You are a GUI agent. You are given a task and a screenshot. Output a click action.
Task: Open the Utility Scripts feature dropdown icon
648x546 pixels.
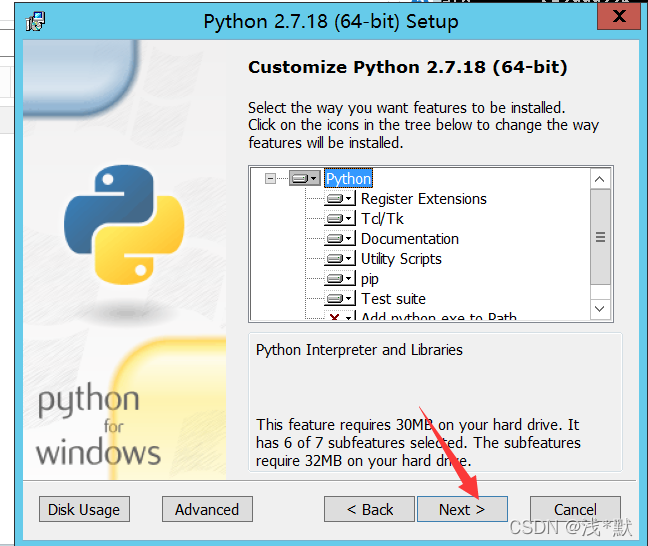(x=340, y=259)
